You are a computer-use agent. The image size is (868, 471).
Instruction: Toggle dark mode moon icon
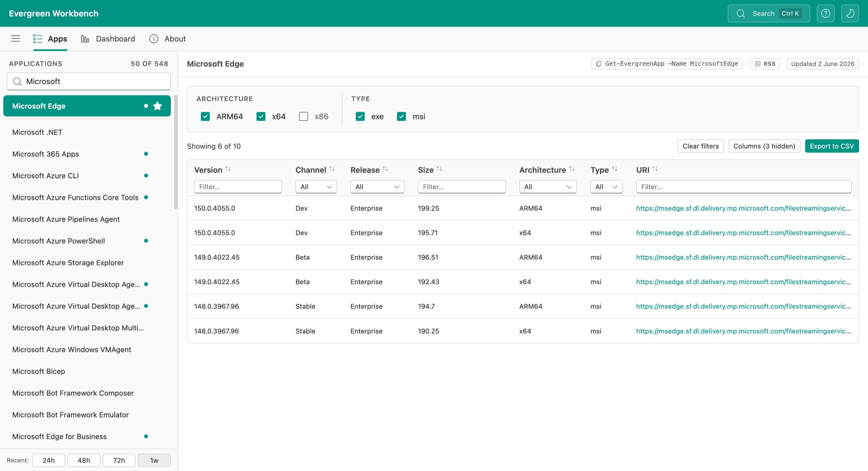tap(850, 14)
